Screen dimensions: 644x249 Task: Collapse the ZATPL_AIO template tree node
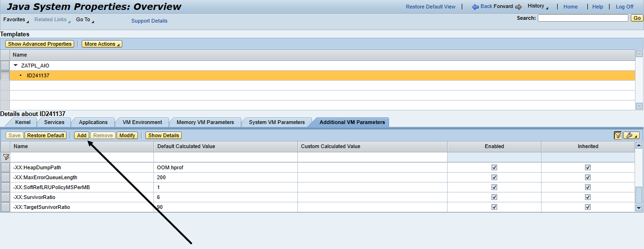(x=16, y=66)
